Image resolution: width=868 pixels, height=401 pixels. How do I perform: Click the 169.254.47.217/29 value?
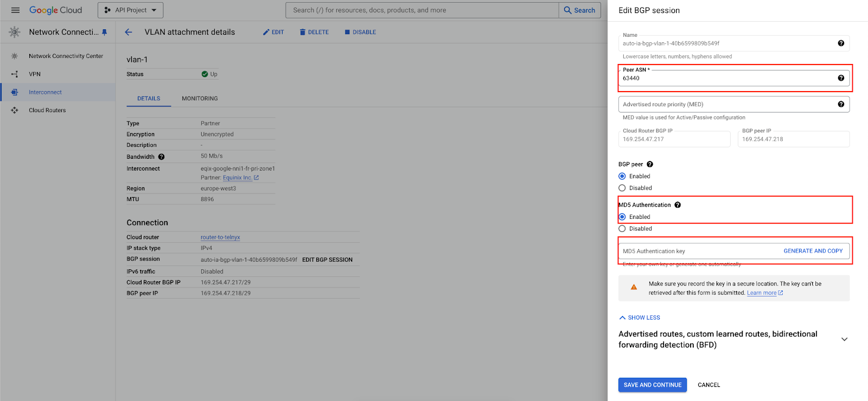click(x=226, y=282)
